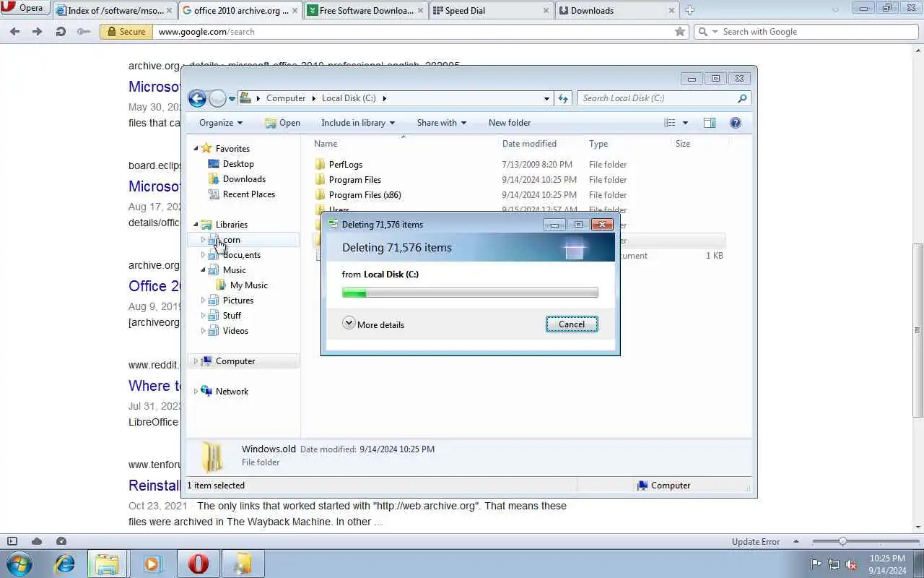
Task: Switch to the Speed Dial tab
Action: 492,10
